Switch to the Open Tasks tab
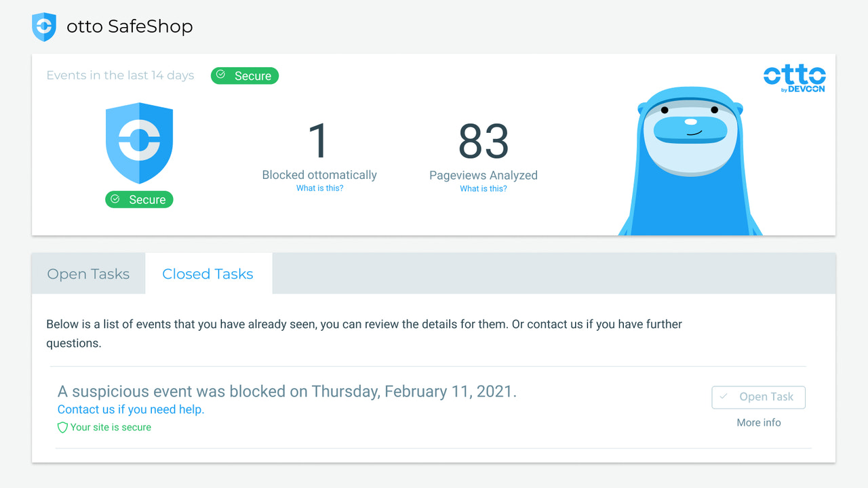The width and height of the screenshot is (868, 488). [x=87, y=273]
